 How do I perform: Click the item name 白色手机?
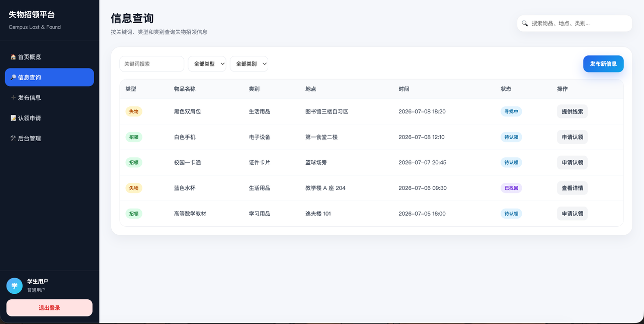tap(185, 137)
